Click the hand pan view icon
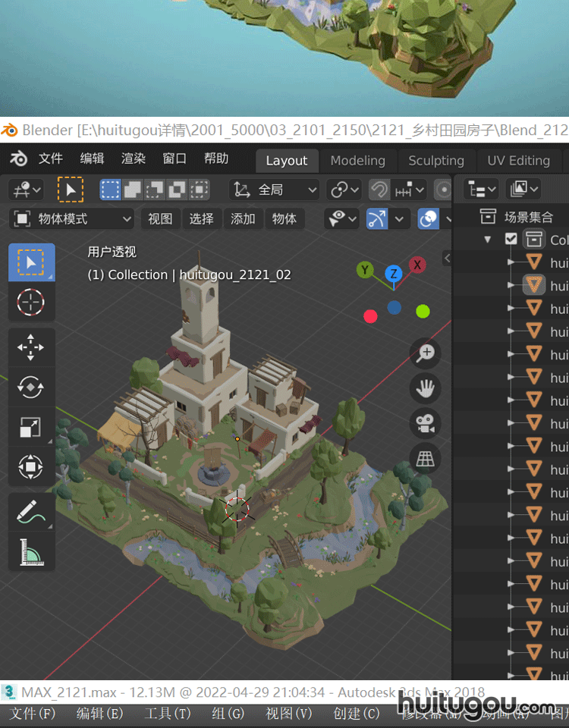Screen dimensions: 569x728 [x=426, y=389]
